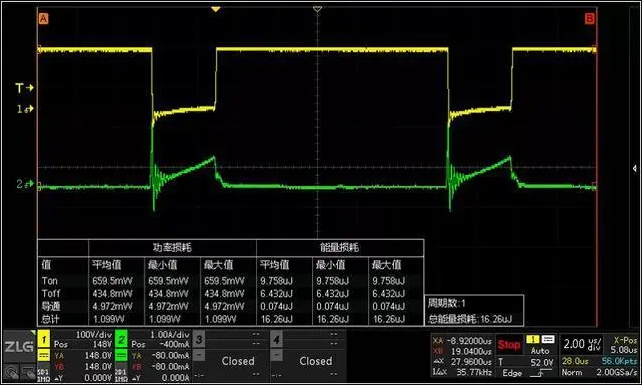Click the Norm 2.00GSa/s acquisition readout
This screenshot has width=642, height=385.
coord(599,372)
